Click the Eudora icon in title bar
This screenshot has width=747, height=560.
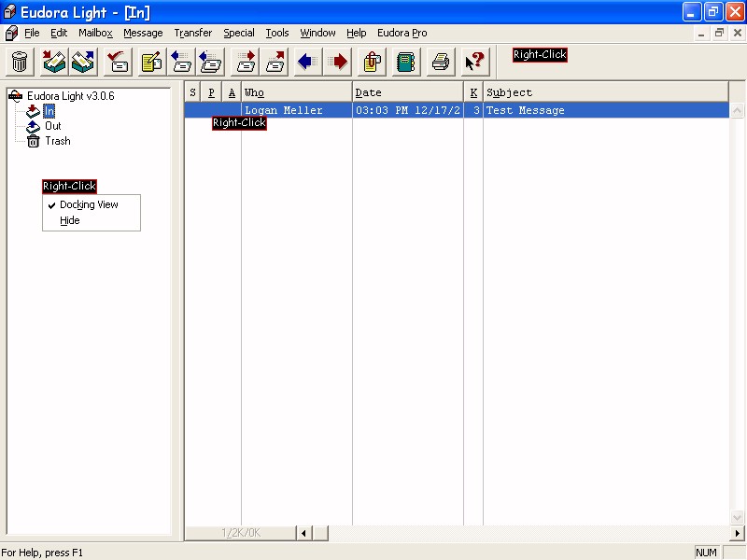click(9, 12)
